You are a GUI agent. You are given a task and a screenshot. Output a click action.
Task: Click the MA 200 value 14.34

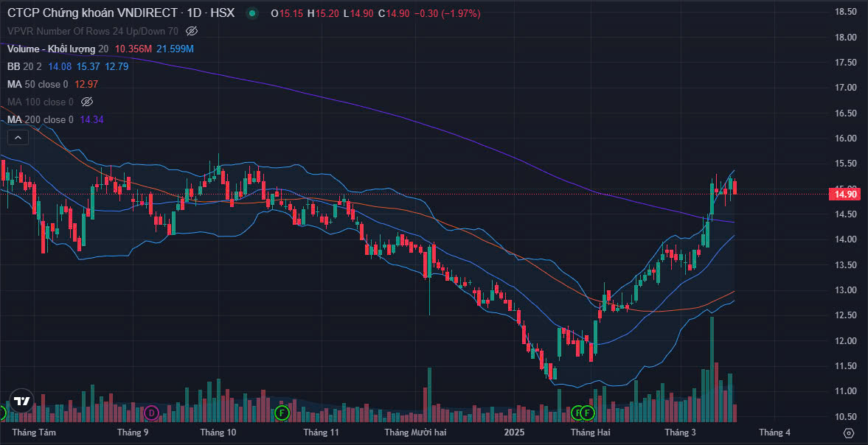(x=92, y=119)
